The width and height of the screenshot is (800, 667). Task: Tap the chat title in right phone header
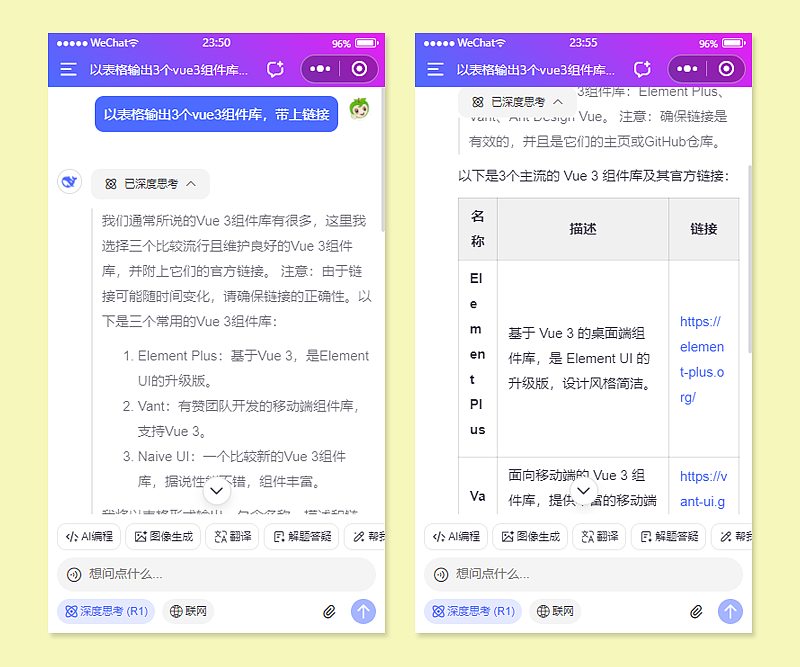click(x=536, y=69)
